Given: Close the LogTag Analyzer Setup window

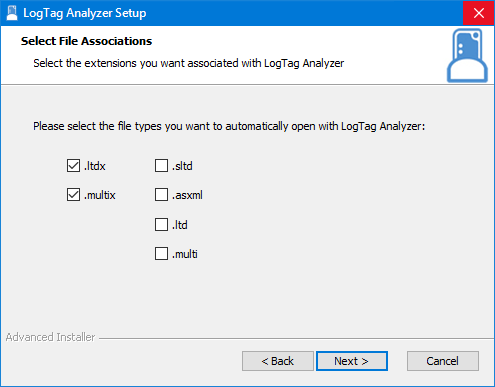Looking at the screenshot, I should (x=479, y=13).
